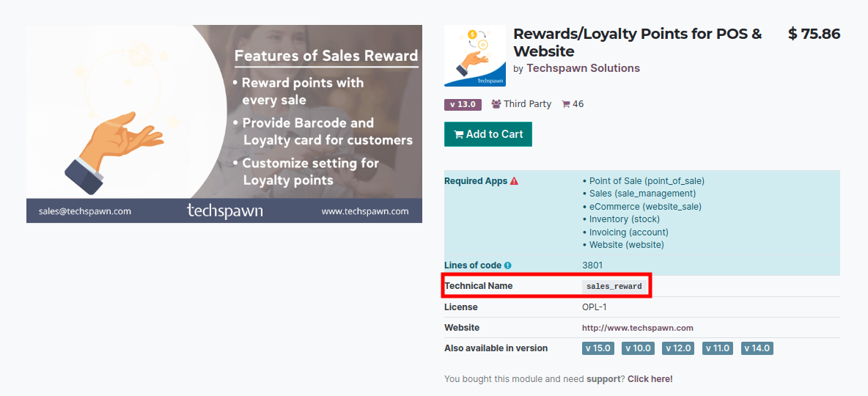Switch to version v 12.0
The width and height of the screenshot is (868, 396).
tap(677, 348)
